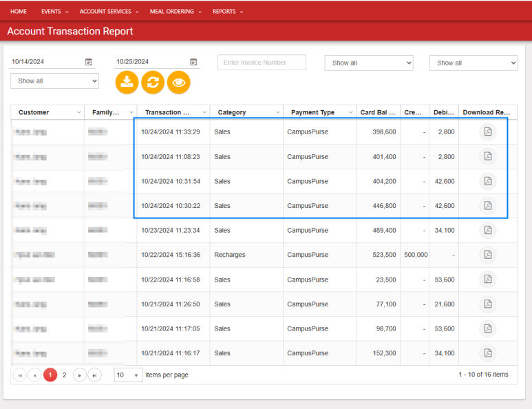Download PDF receipt for 10/21/2024 11:26:50 transaction
532x409 pixels.
488,304
